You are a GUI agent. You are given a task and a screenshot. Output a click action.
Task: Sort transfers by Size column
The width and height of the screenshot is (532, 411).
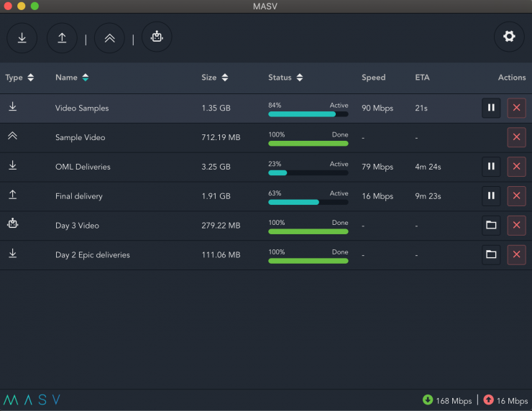pos(215,78)
